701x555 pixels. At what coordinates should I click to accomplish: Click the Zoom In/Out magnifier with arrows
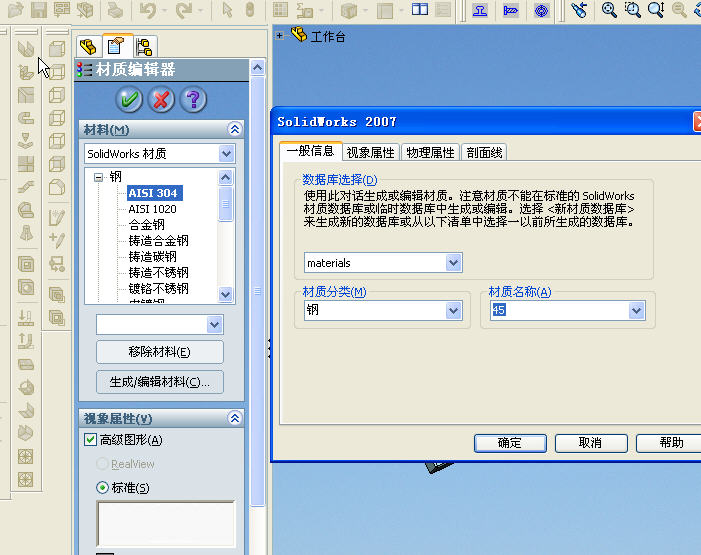(656, 9)
